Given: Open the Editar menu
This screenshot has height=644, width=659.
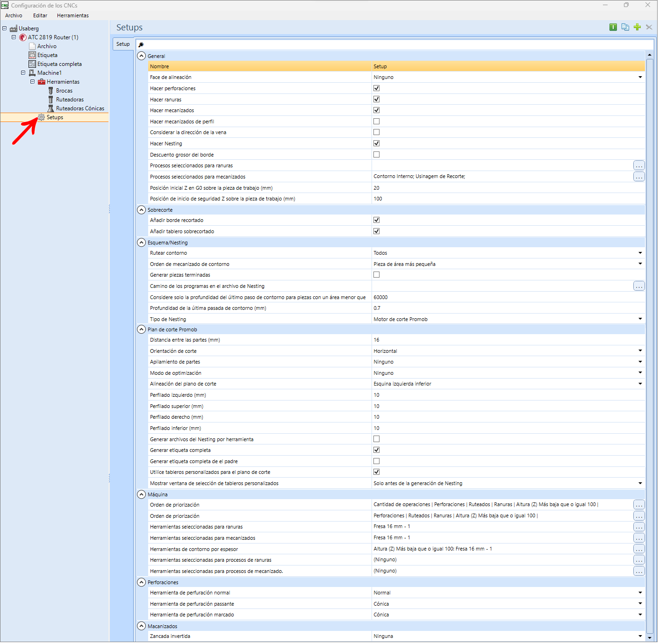Looking at the screenshot, I should coord(40,15).
